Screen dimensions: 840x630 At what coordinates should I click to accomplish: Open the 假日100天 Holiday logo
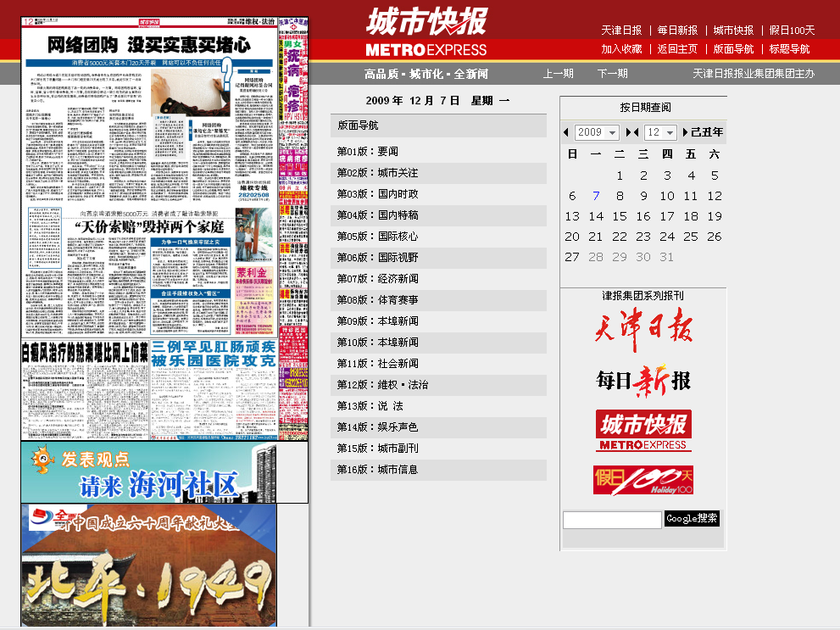tap(643, 480)
